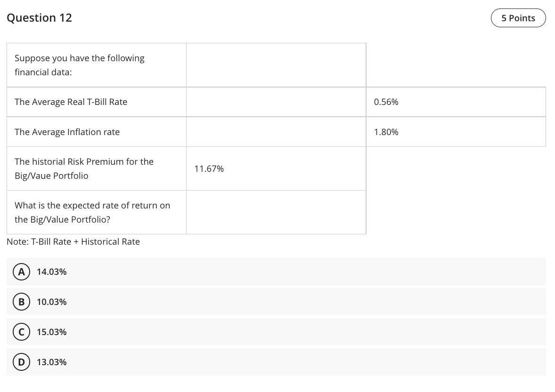Click the Question 12 heading
Screen dimensions: 555x392
40,18
